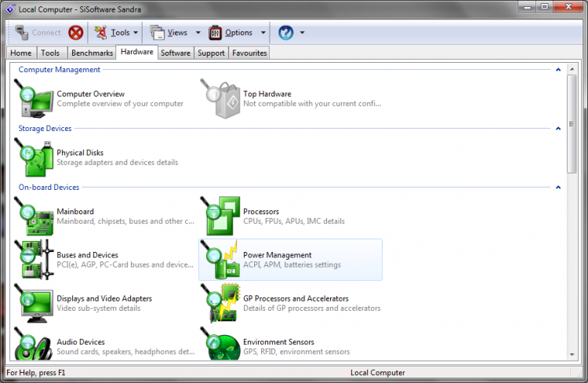Collapse the Computer Management section
Screen dimensions: 588x383
pos(558,70)
